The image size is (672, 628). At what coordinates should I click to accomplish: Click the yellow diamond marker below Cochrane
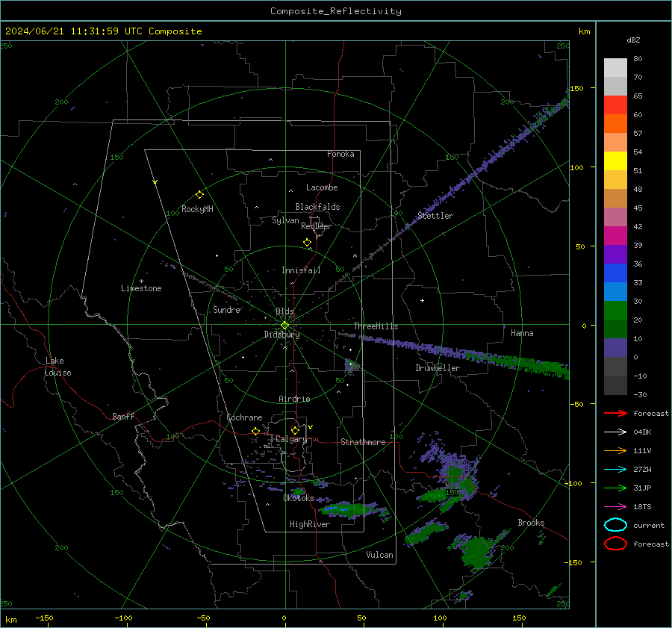click(255, 431)
